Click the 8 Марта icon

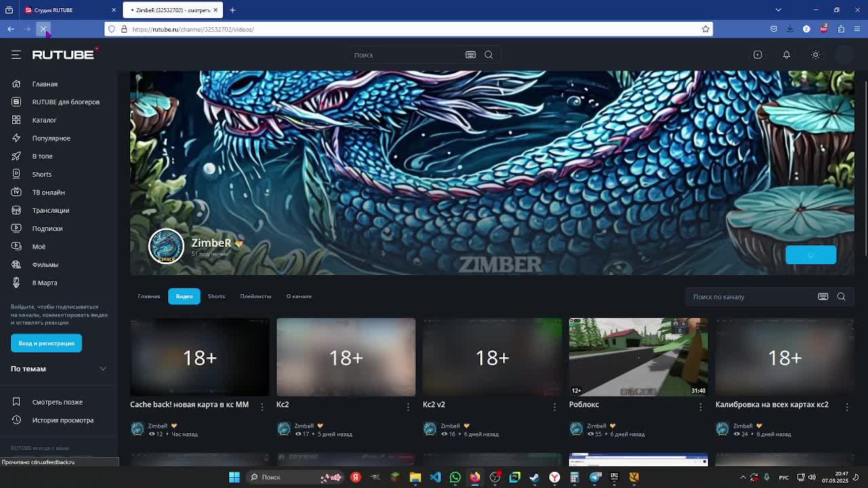[16, 283]
